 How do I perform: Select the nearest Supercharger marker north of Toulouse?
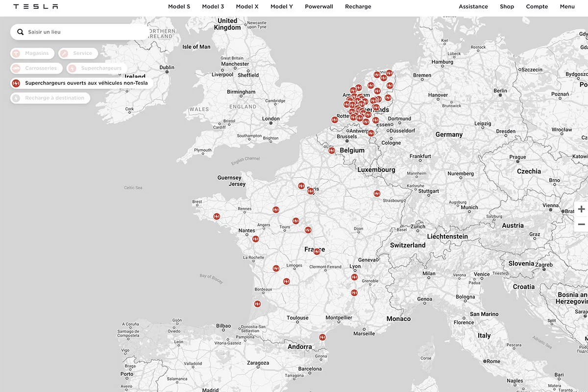point(286,281)
